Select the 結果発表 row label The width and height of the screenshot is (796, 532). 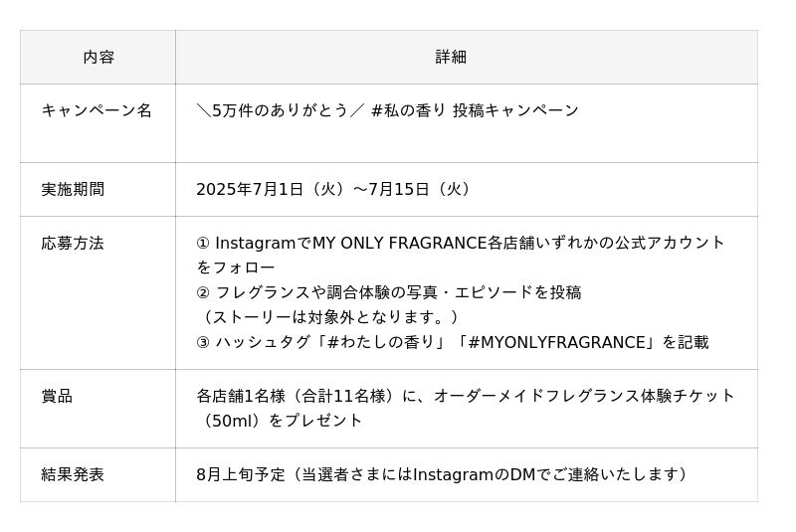pyautogui.click(x=73, y=474)
